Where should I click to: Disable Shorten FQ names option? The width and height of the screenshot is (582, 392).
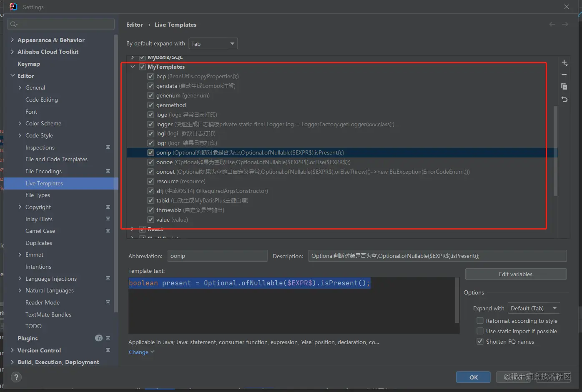point(480,342)
